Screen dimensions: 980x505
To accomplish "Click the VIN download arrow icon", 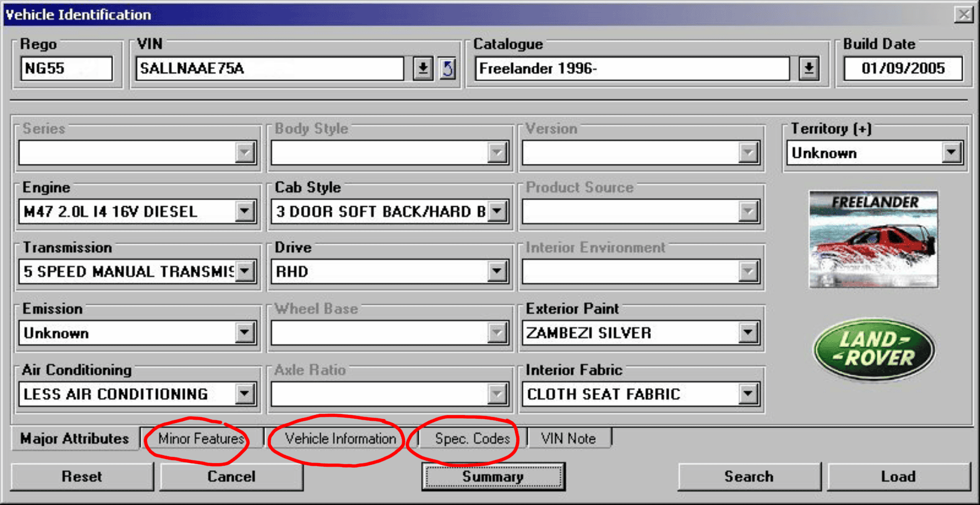I will click(x=423, y=68).
